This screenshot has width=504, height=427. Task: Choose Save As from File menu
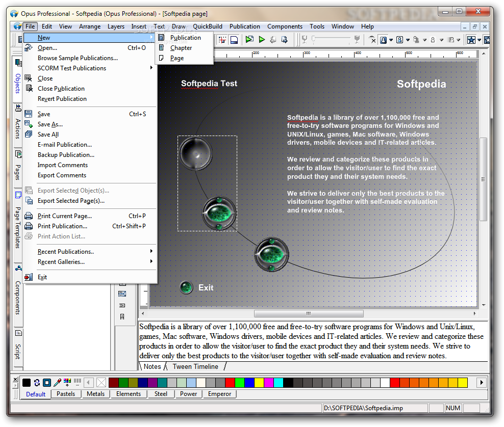click(x=90, y=124)
